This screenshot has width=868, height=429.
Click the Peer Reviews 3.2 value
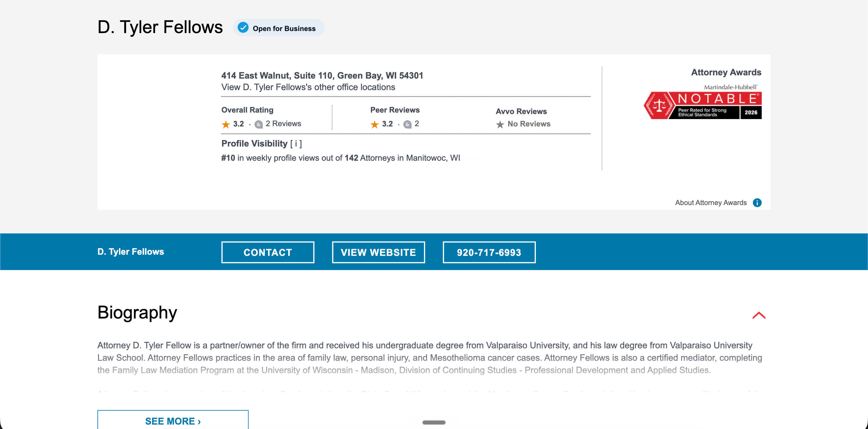tap(387, 124)
